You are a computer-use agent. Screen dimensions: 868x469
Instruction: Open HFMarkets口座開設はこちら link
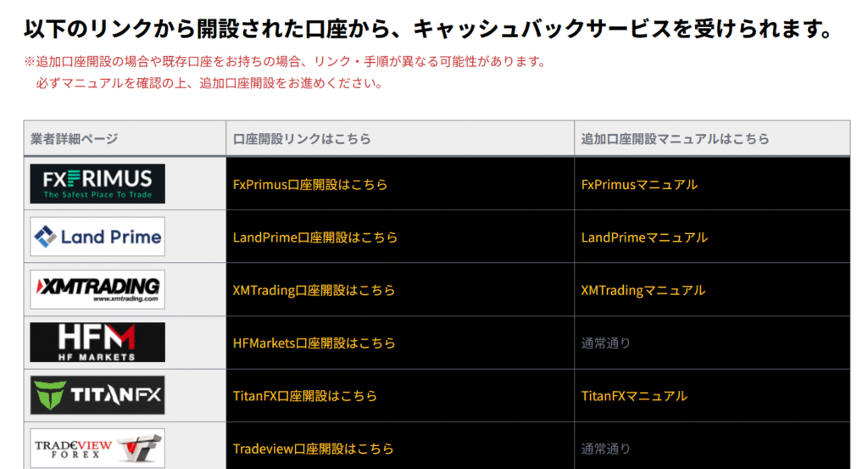[x=314, y=343]
